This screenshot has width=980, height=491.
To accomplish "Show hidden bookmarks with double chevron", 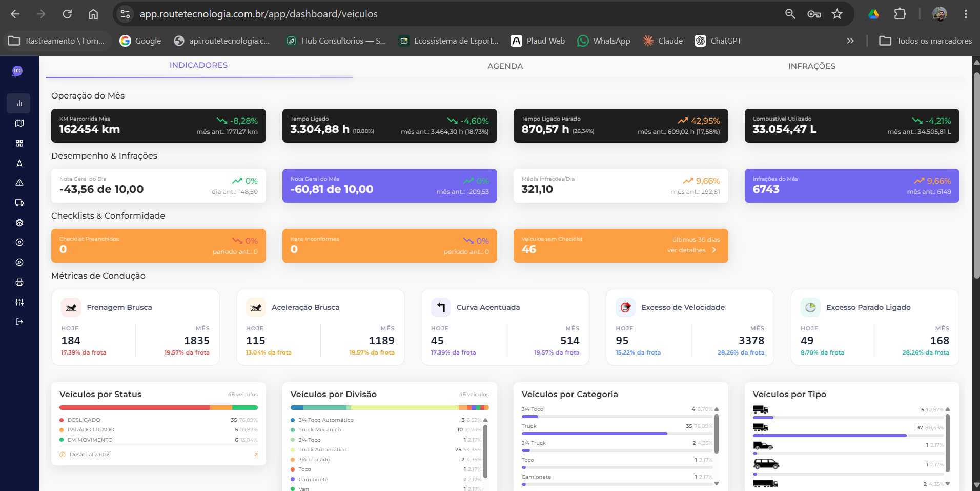I will coord(850,41).
